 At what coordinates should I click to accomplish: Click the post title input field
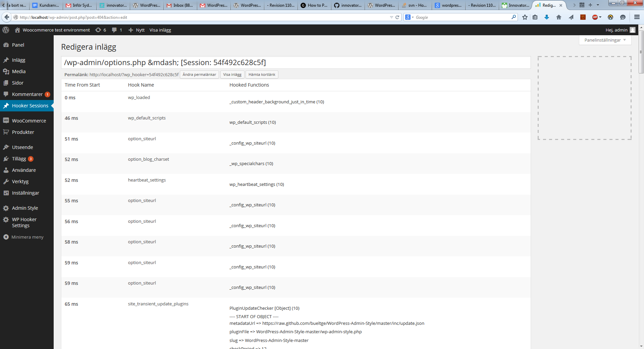coord(296,62)
